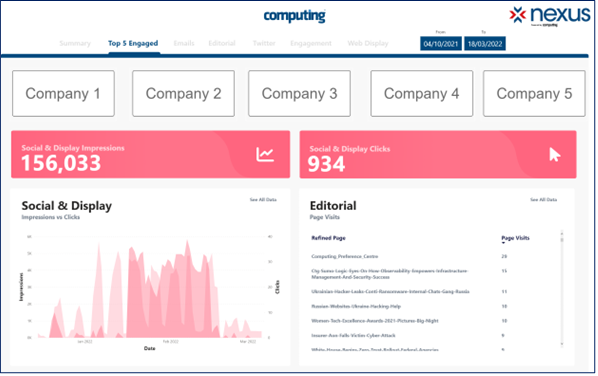This screenshot has width=598, height=376.
Task: Click the From date 04/10/2021 field
Action: (x=441, y=44)
